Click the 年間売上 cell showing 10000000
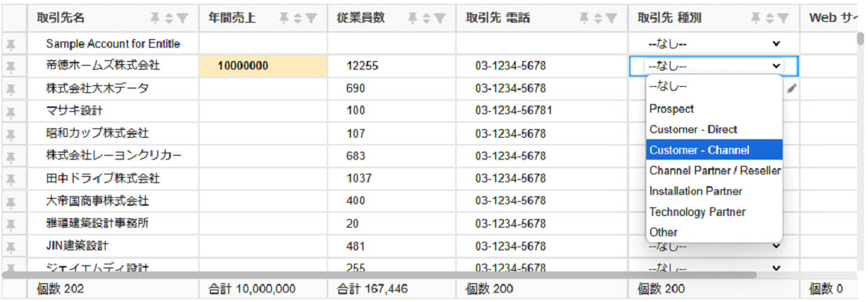Screen dimensions: 868x302 click(x=263, y=67)
